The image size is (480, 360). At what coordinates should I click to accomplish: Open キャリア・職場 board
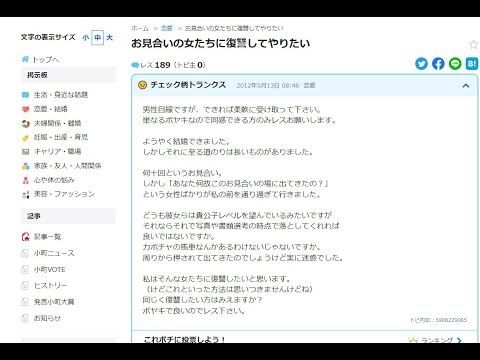(x=57, y=151)
